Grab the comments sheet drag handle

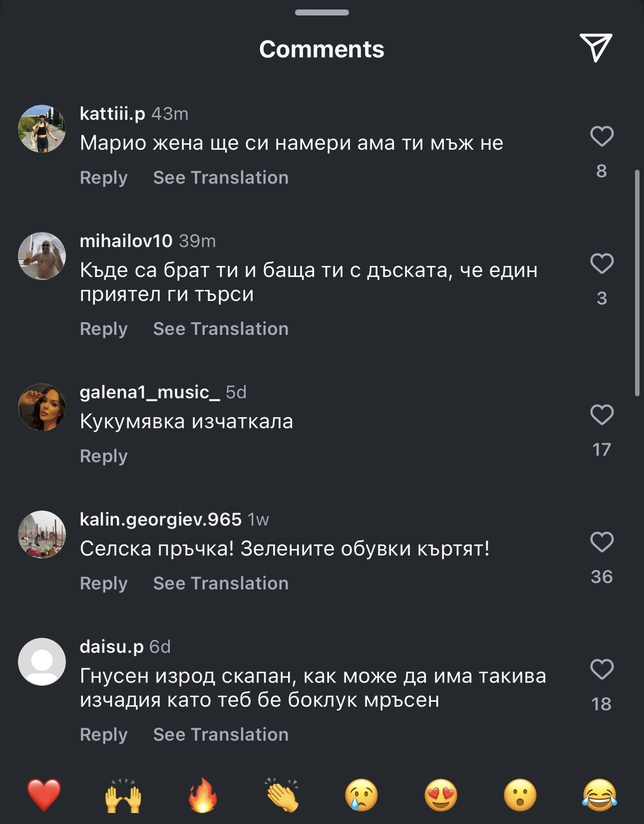[322, 12]
